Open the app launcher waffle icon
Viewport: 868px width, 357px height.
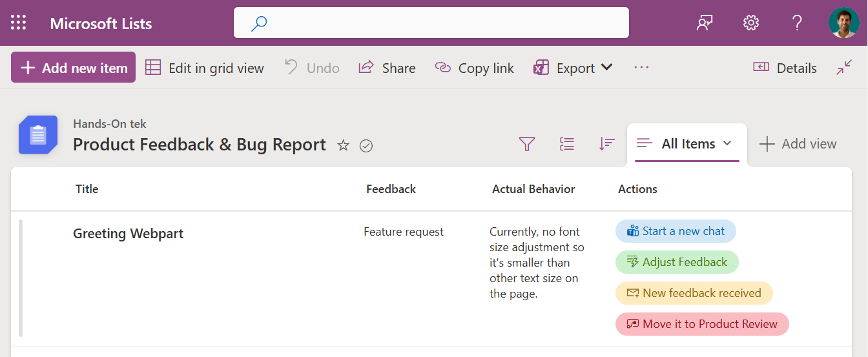tap(19, 23)
